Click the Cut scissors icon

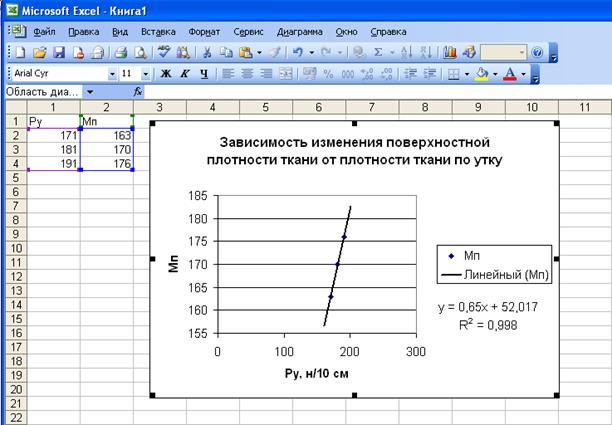pyautogui.click(x=207, y=51)
